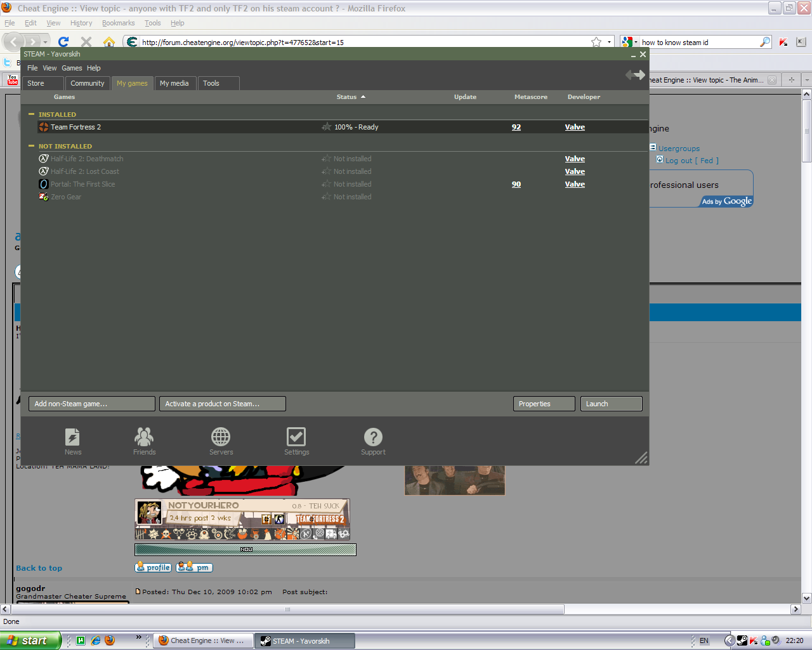
Task: Collapse the NOT INSTALLED games group
Action: point(31,146)
